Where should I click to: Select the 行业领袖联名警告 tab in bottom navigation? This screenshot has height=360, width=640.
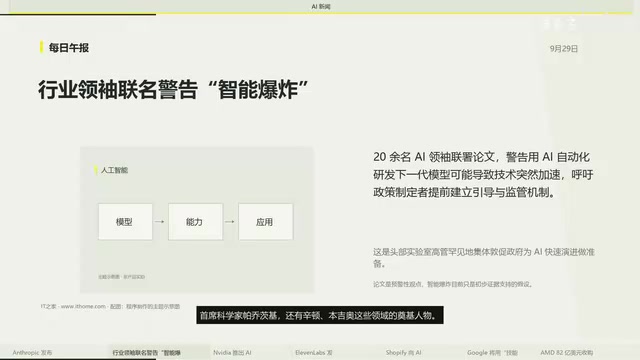click(147, 353)
